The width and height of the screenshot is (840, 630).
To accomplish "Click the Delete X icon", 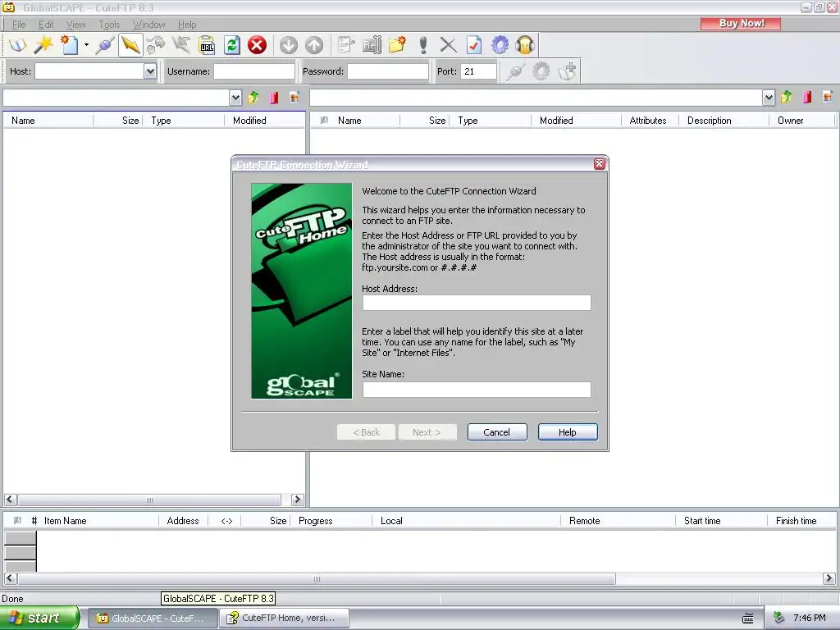I will pyautogui.click(x=449, y=45).
